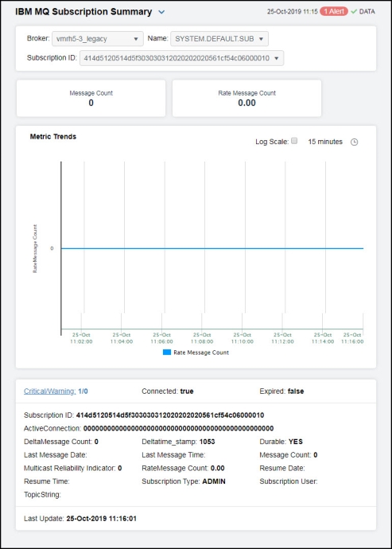Click the Last Update timestamp 25-Oct-2019 11:16:01
Screen dimensions: 392x549
coord(102,519)
